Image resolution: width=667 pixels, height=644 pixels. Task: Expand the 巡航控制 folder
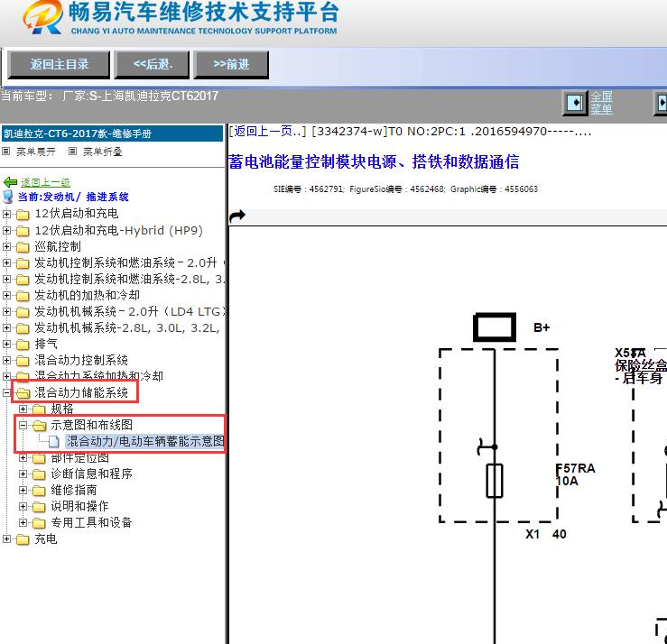click(7, 246)
